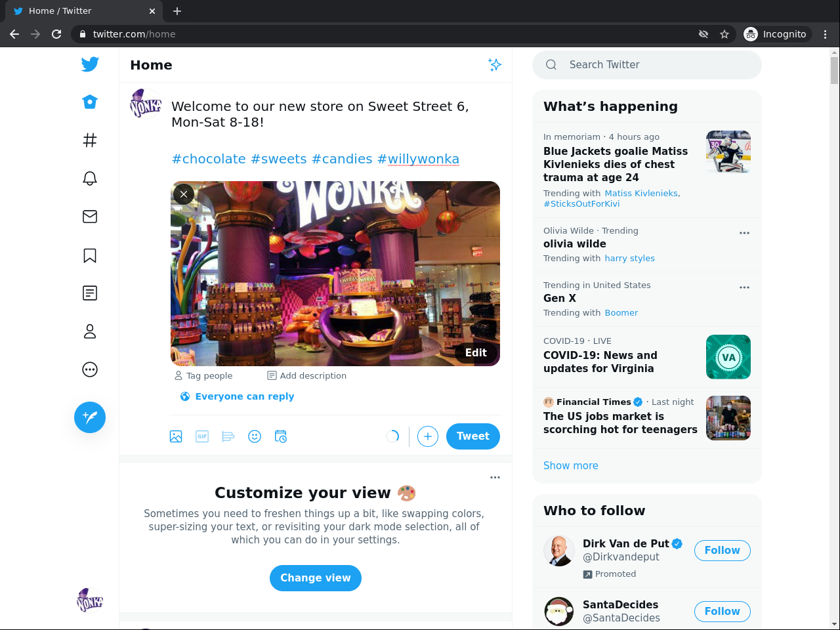Add media using the image icon
This screenshot has height=630, width=840.
tap(176, 436)
